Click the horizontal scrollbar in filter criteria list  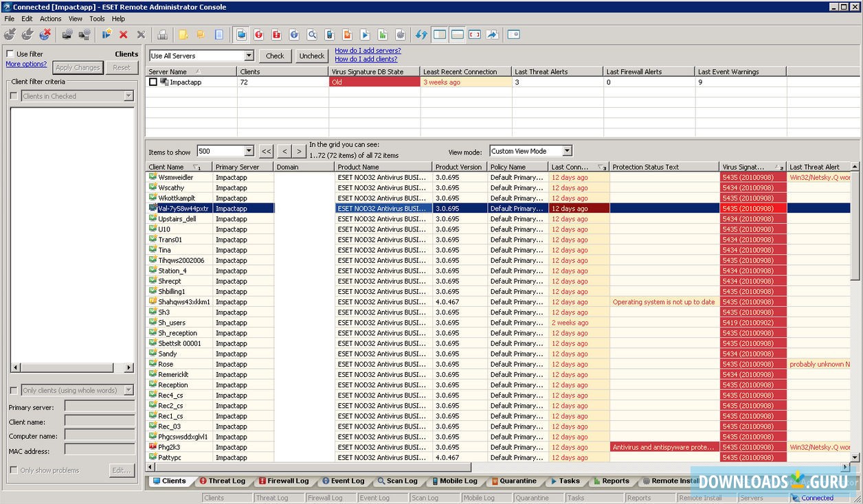tap(73, 368)
